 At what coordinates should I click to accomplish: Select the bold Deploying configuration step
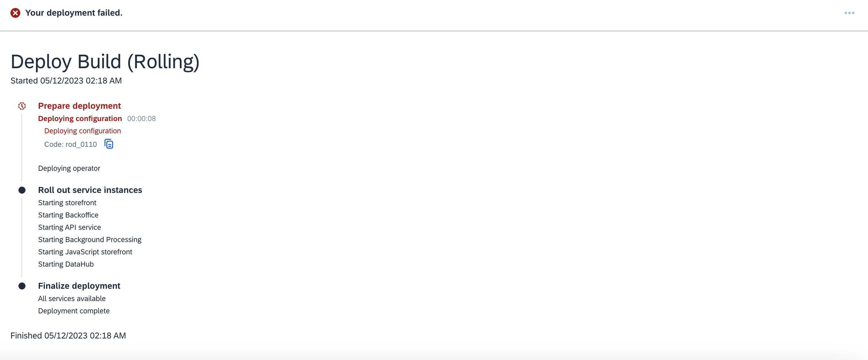click(80, 119)
